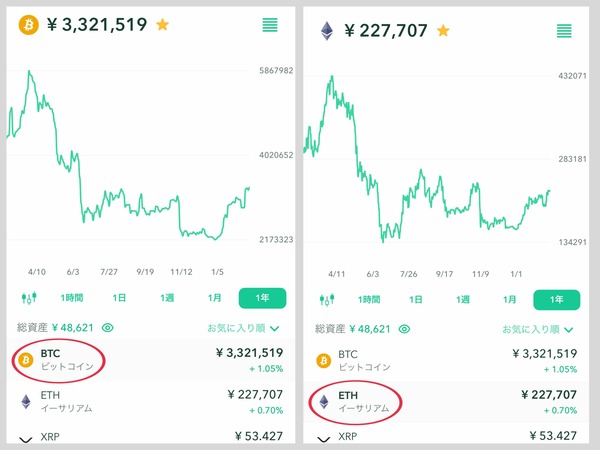Tap the star next to ¥227,707
This screenshot has width=600, height=450.
[443, 31]
